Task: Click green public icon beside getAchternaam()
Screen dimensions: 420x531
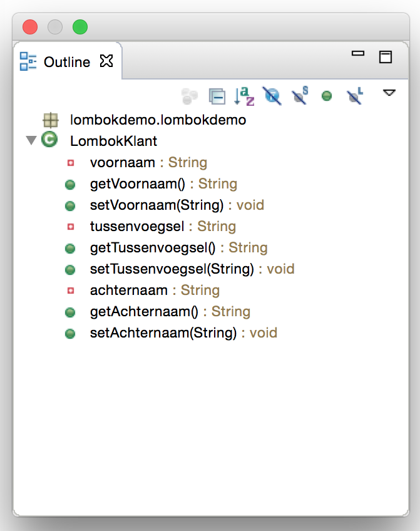Action: [x=70, y=312]
